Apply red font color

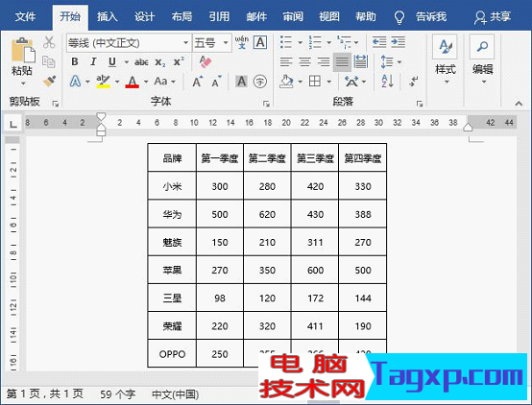coord(132,82)
